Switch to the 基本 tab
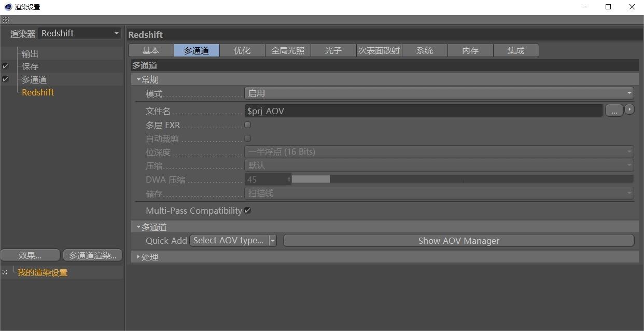Viewport: 644px width, 331px height. (151, 50)
